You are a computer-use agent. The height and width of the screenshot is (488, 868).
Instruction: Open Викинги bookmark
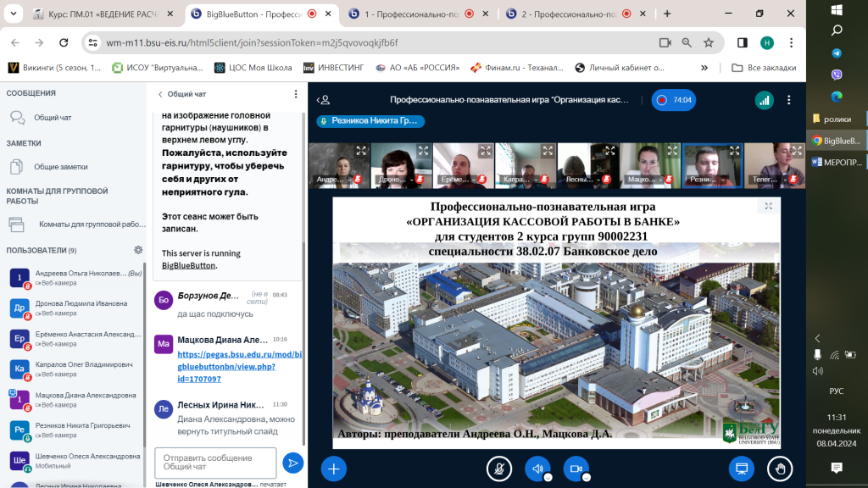(53, 68)
